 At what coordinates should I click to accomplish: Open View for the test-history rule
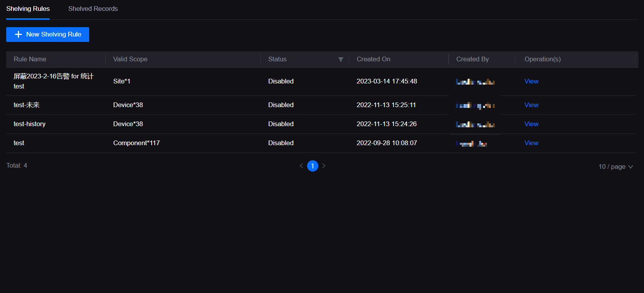[x=531, y=124]
